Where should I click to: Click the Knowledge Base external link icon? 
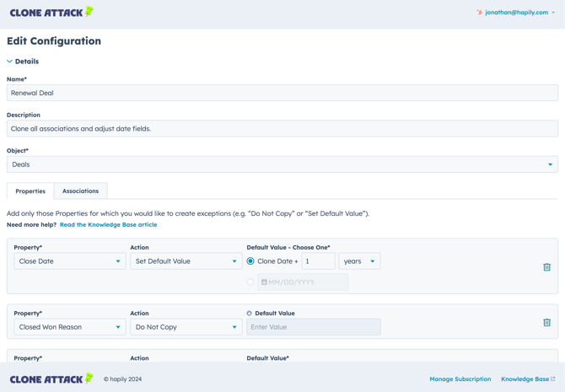[553, 379]
